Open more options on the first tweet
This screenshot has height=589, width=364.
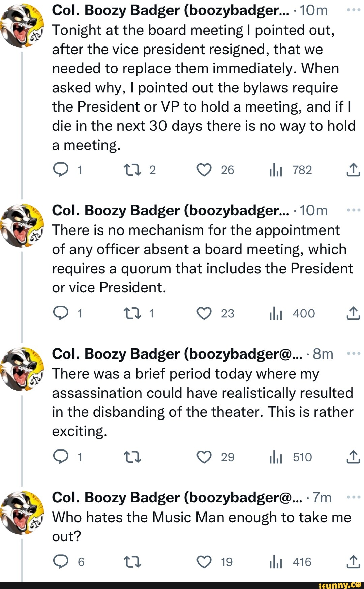[353, 10]
